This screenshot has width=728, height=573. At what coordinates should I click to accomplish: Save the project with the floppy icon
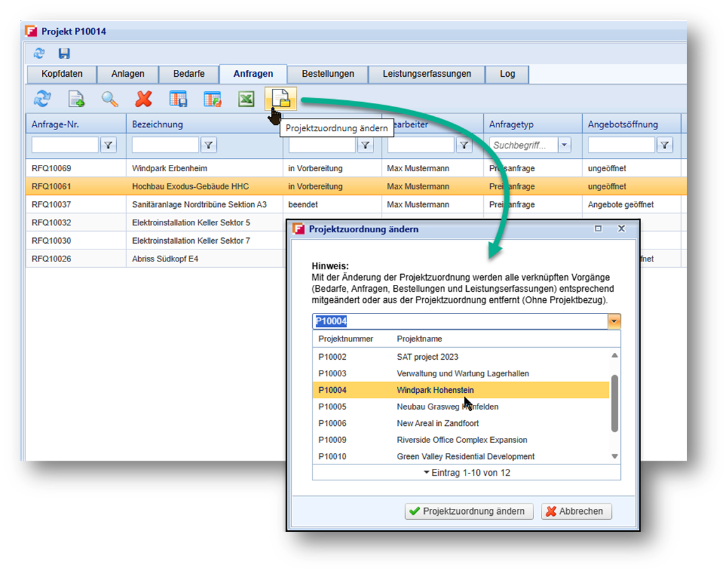64,53
